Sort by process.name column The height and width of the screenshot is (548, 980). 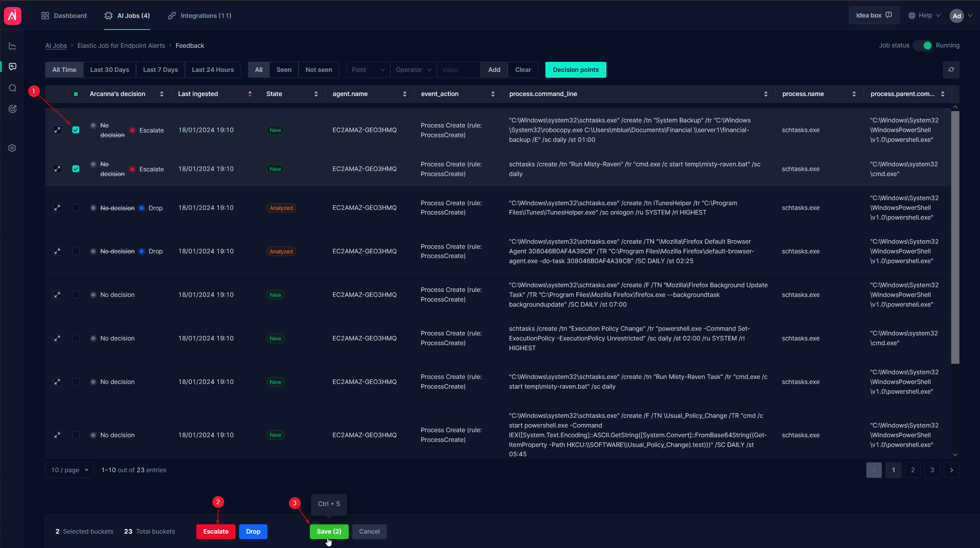point(854,94)
